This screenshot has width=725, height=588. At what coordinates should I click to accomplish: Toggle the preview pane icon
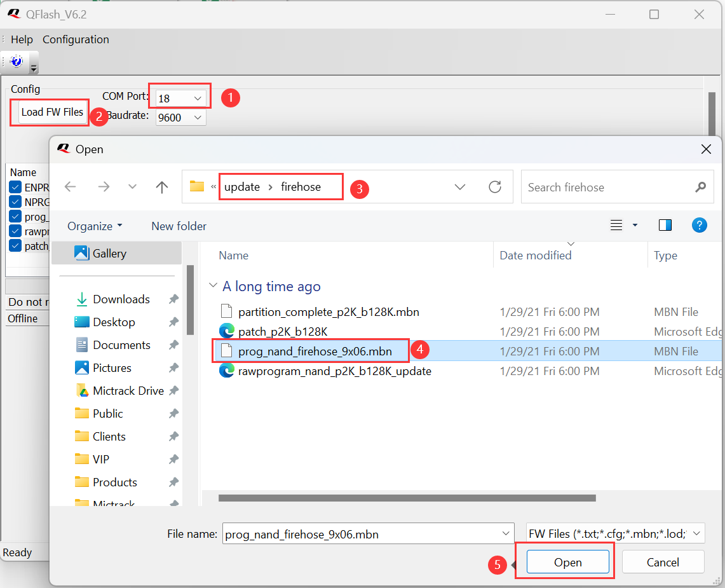[x=665, y=225]
